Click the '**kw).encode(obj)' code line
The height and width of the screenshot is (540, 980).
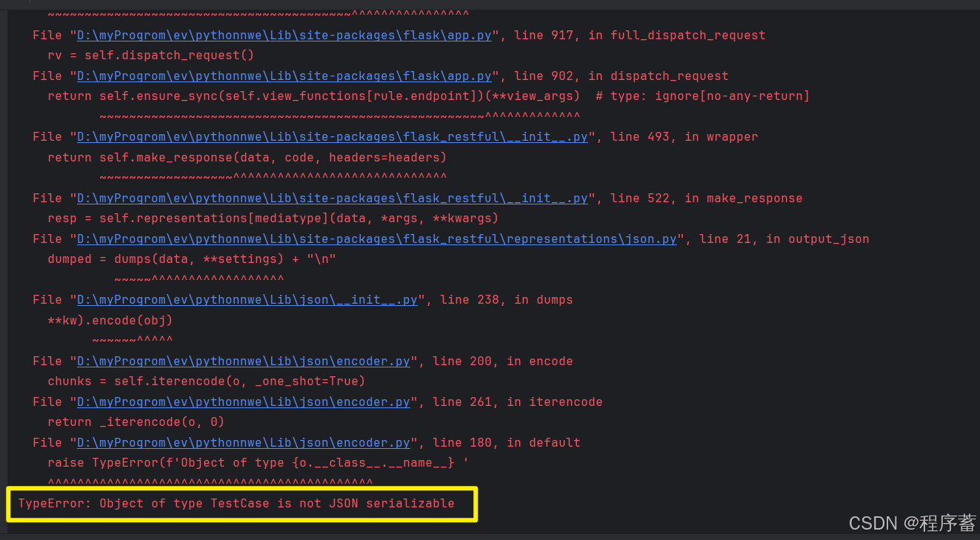tap(110, 321)
